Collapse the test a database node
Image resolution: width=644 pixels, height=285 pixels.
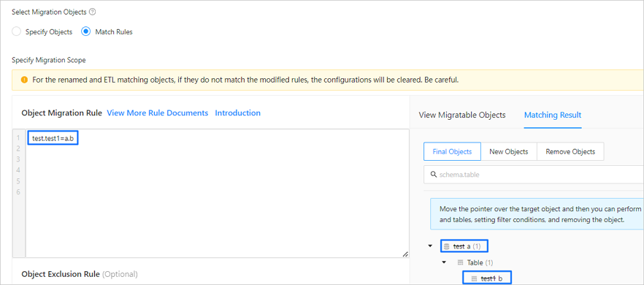(430, 246)
